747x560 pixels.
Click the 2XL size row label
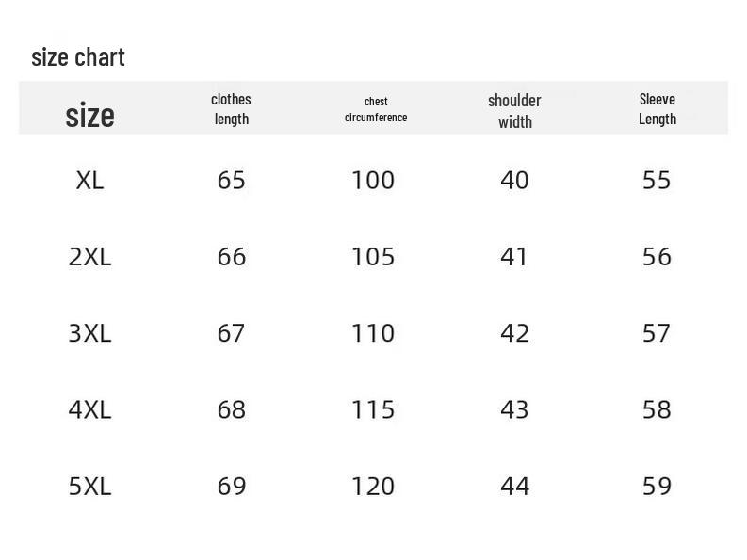point(89,256)
